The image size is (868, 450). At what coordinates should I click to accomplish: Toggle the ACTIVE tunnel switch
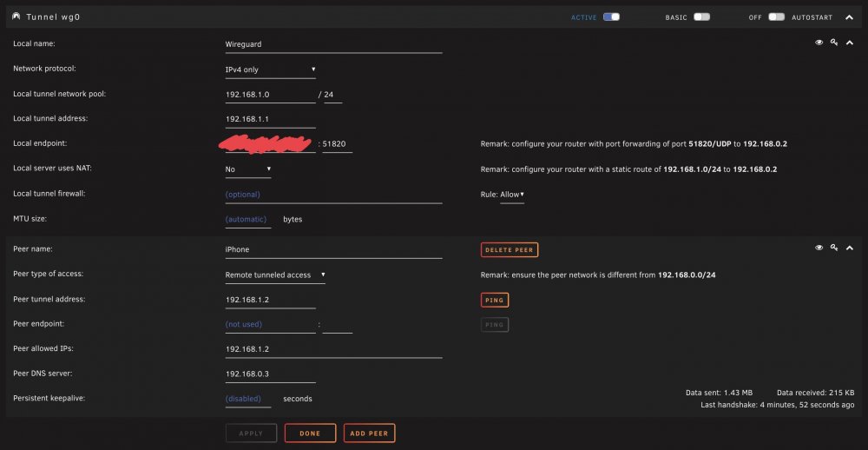coord(611,17)
